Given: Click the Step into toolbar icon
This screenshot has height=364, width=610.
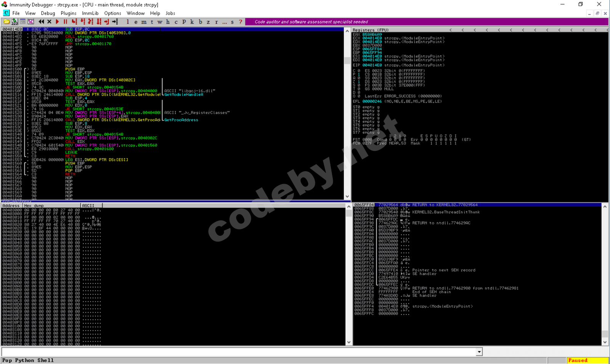Looking at the screenshot, I should [74, 22].
